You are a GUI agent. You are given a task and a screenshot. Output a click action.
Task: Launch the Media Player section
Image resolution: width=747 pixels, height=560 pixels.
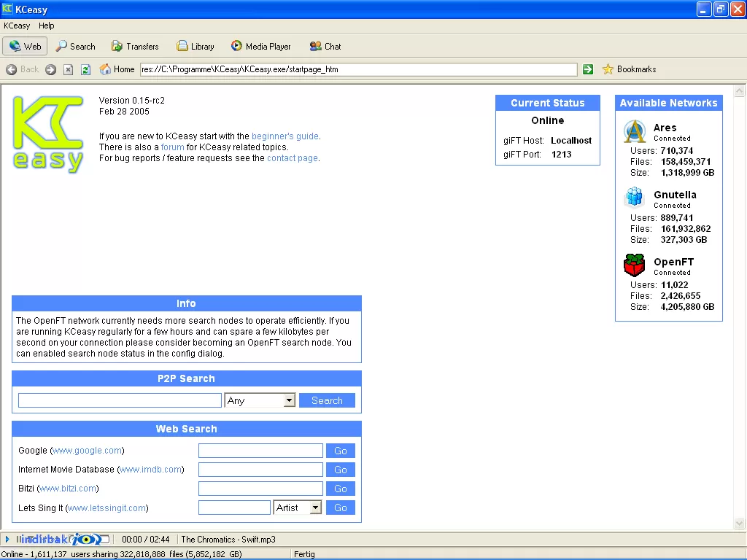tap(260, 46)
